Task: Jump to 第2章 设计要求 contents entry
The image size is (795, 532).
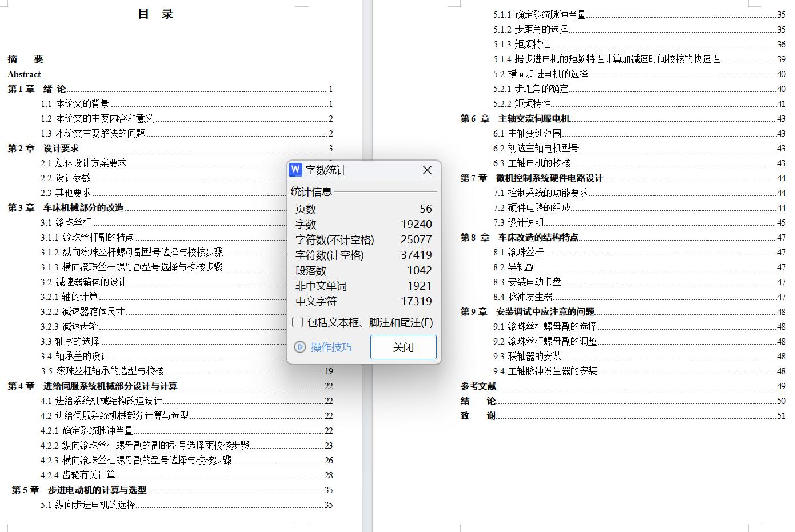Action: [170, 148]
